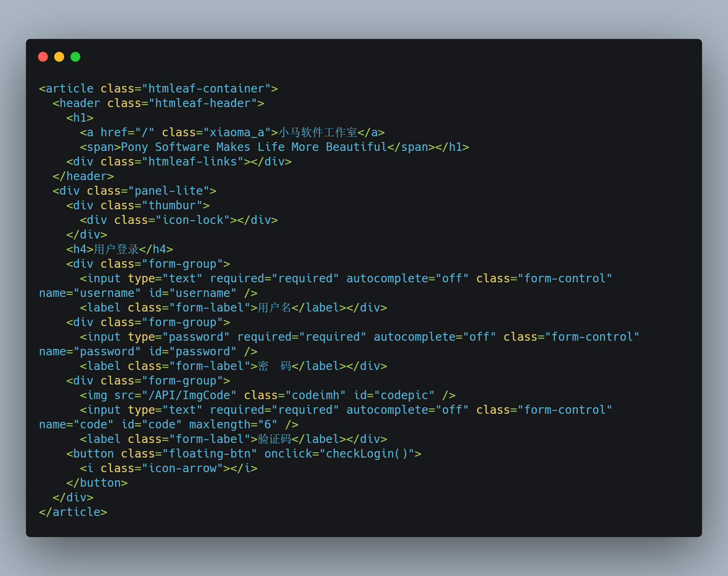Screen dimensions: 728x576
Task: Click the icon-lock div line
Action: [x=179, y=220]
